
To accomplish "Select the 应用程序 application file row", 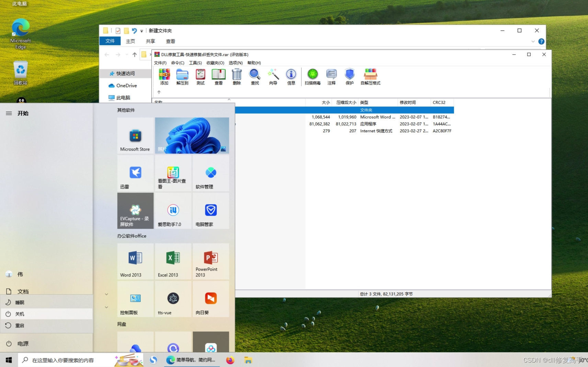I will (344, 124).
